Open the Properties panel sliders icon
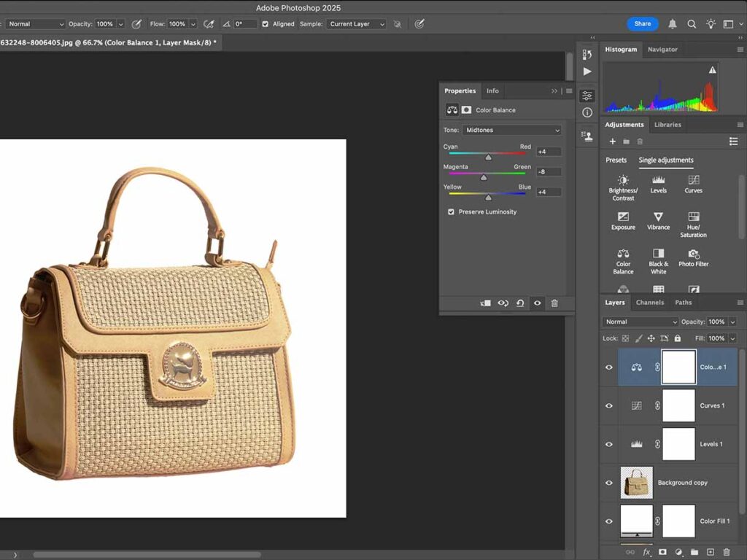Image resolution: width=747 pixels, height=560 pixels. [x=587, y=96]
